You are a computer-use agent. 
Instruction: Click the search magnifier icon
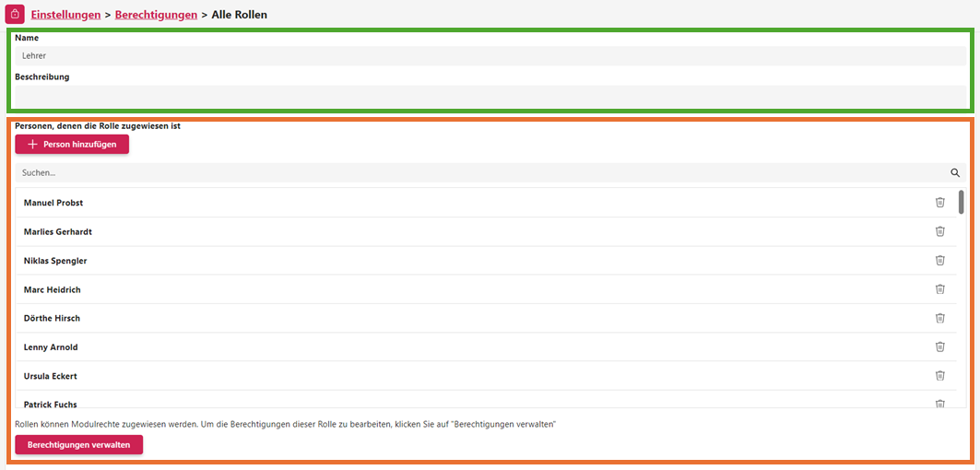[x=955, y=172]
